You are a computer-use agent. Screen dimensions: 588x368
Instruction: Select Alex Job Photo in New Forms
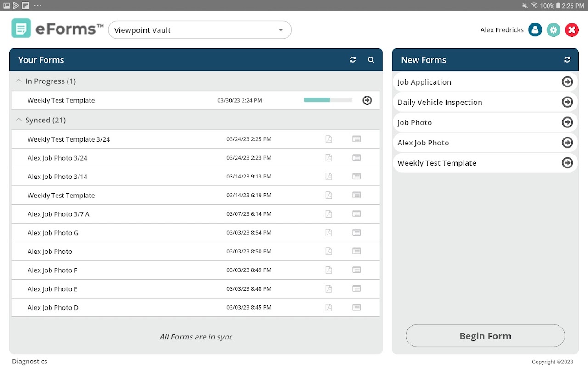[x=485, y=143]
